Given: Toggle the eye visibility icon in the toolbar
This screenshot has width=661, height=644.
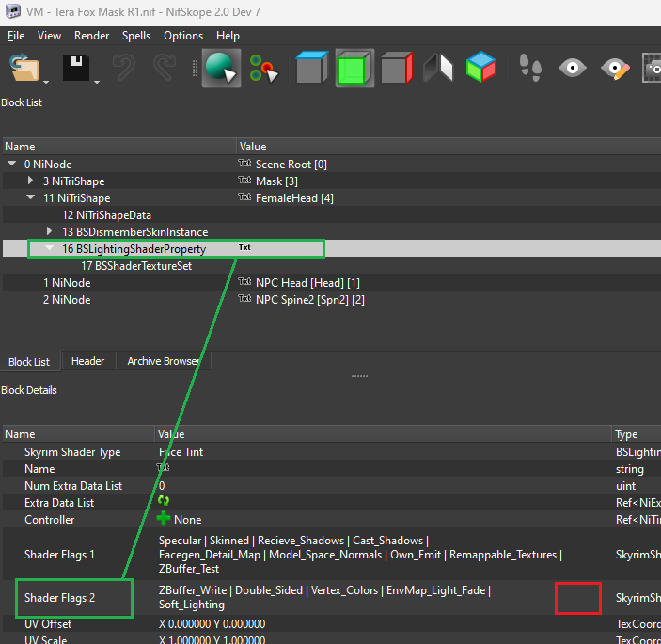Looking at the screenshot, I should tap(572, 68).
